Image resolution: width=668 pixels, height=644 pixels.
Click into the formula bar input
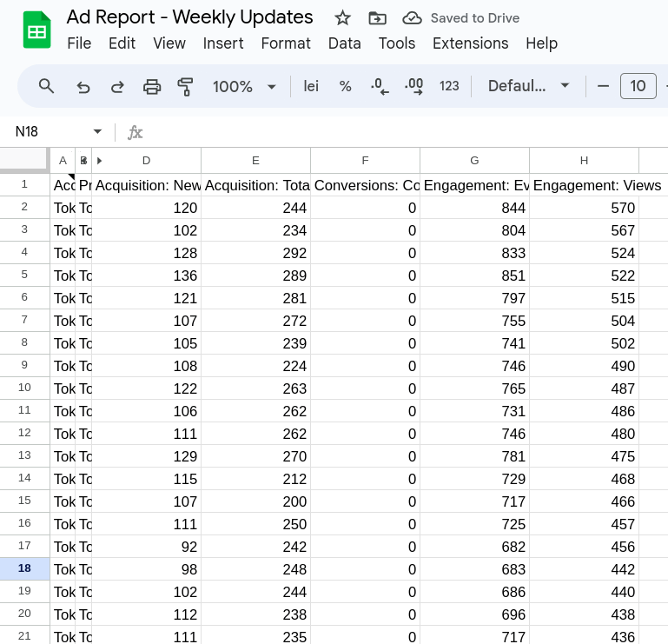point(405,132)
